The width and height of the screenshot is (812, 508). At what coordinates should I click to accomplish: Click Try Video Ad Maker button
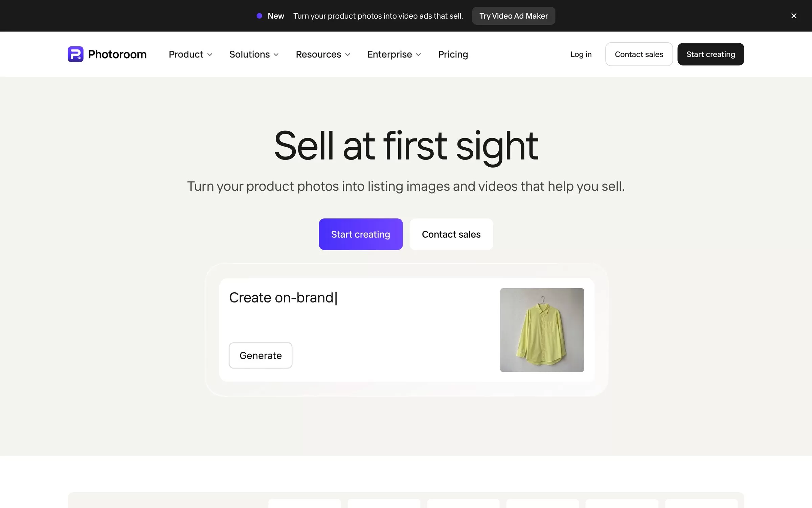pyautogui.click(x=514, y=16)
